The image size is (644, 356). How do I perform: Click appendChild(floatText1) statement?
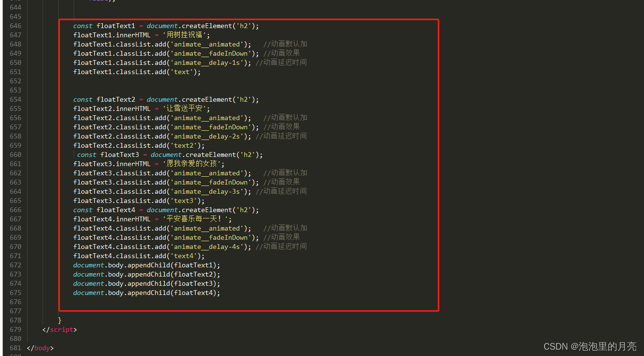click(147, 265)
